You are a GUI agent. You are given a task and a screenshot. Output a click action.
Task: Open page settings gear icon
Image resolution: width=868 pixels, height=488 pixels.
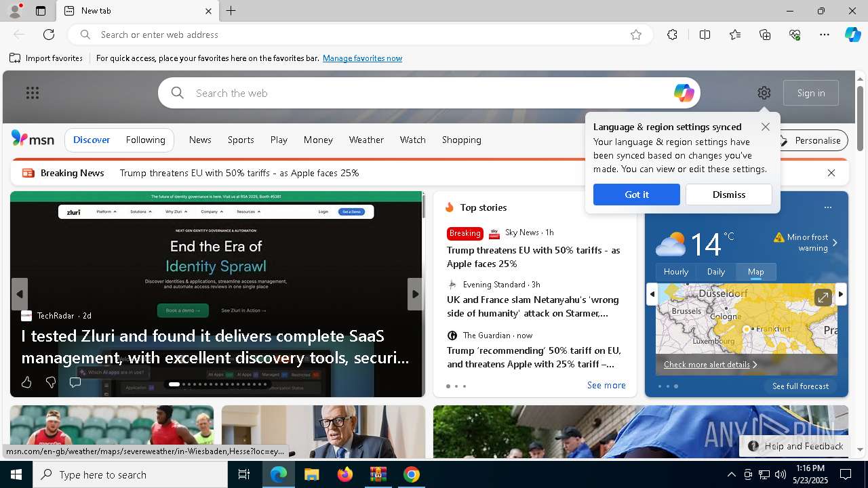tap(764, 93)
